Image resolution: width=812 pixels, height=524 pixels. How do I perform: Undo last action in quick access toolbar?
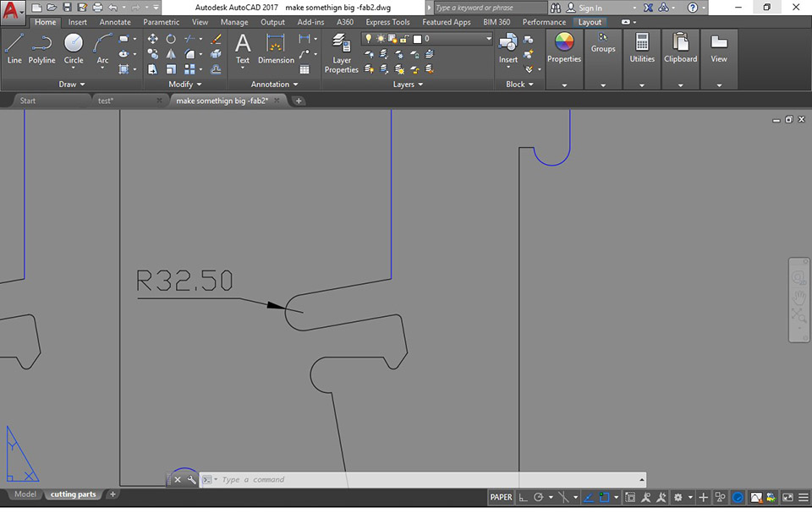tap(112, 8)
